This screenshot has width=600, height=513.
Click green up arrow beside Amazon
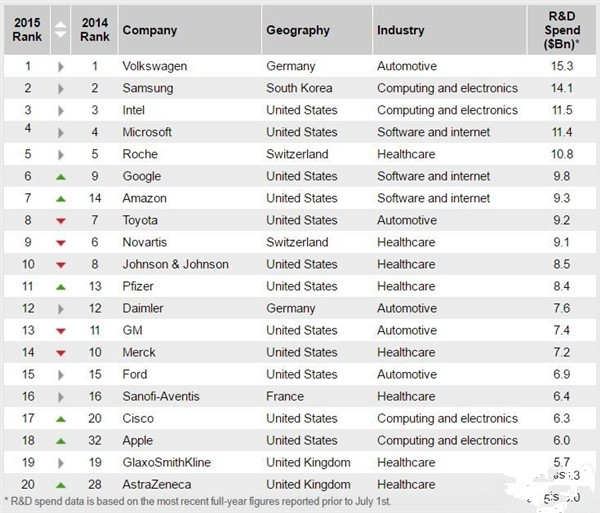click(61, 198)
